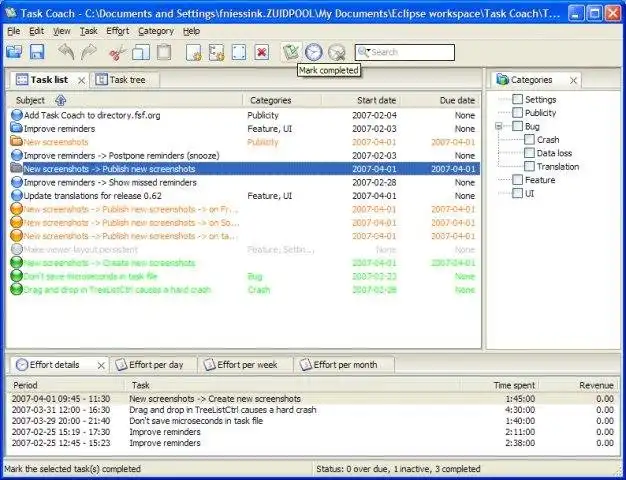Click the red Delete task icon
Viewport: 626px width, 480px height.
[x=262, y=52]
